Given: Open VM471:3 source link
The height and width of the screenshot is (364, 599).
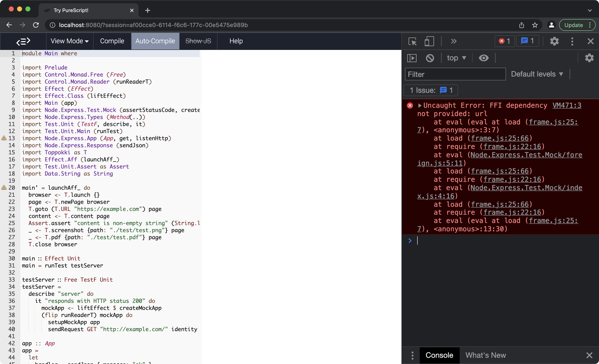Looking at the screenshot, I should [x=567, y=105].
